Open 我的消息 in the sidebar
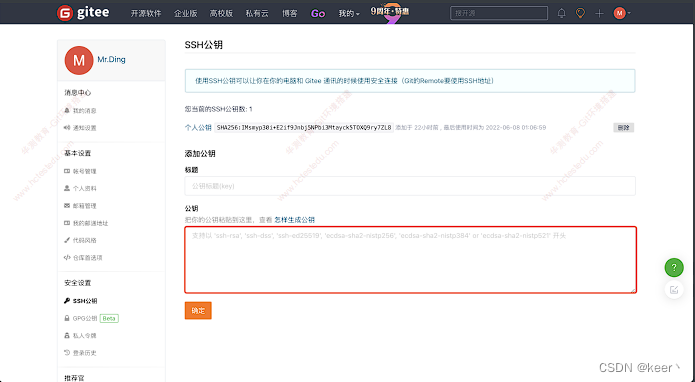Screen dimensions: 695x382 (80, 110)
